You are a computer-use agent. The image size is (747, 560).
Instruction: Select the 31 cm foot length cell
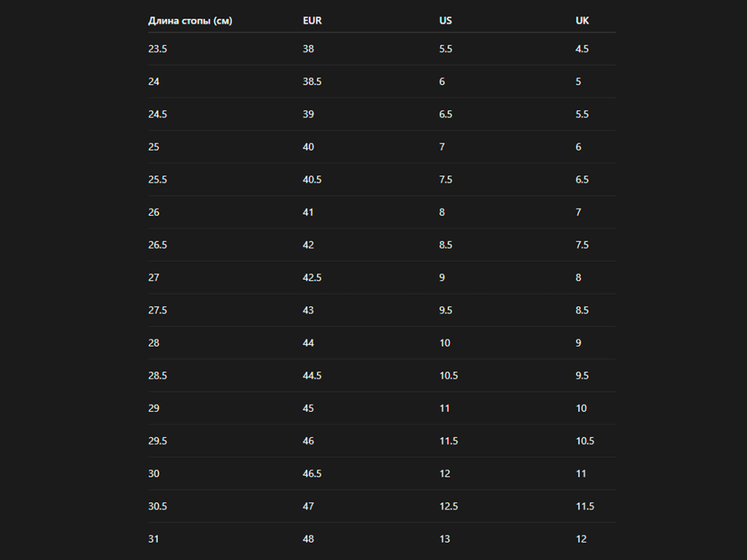[153, 539]
